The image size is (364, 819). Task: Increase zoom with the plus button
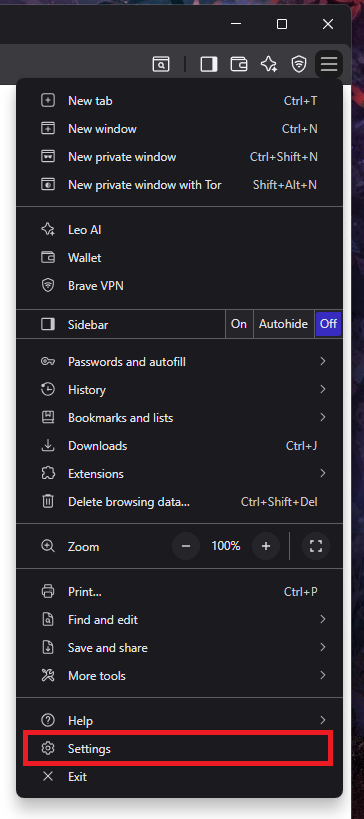(266, 546)
